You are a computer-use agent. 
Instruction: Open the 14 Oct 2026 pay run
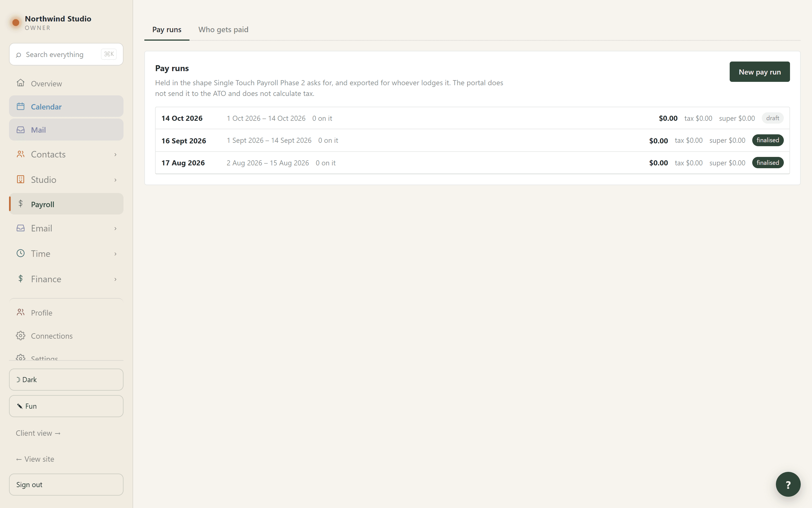pos(473,118)
